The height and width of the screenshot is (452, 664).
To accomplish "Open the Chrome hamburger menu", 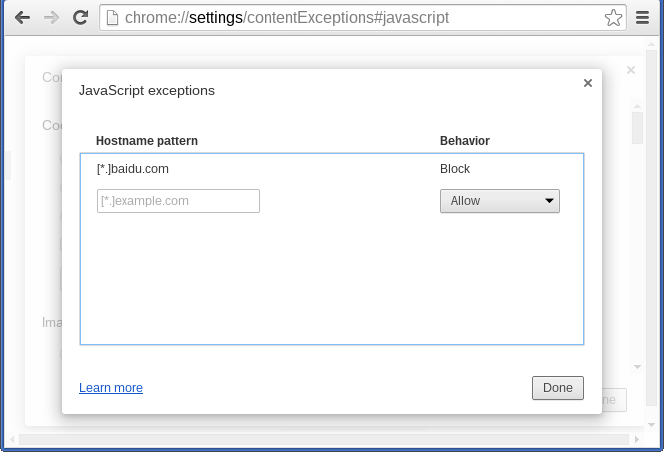I will click(642, 18).
